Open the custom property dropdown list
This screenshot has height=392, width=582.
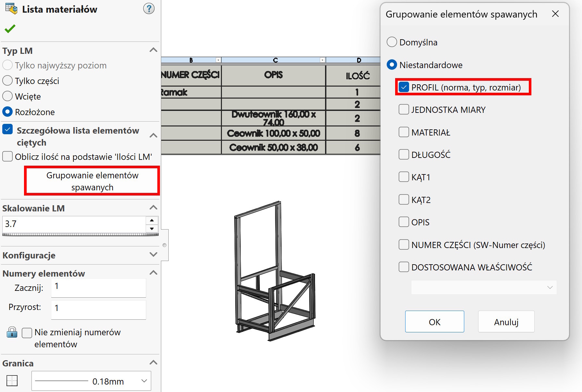point(550,288)
